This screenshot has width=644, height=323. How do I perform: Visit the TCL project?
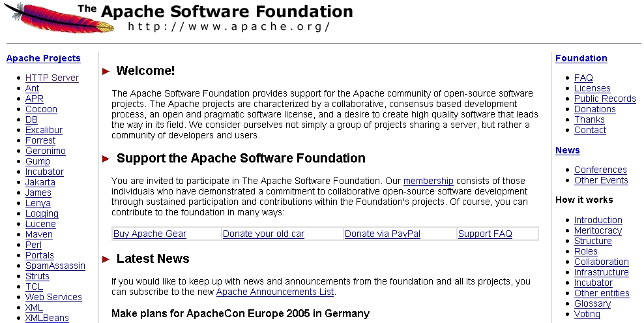coord(34,287)
